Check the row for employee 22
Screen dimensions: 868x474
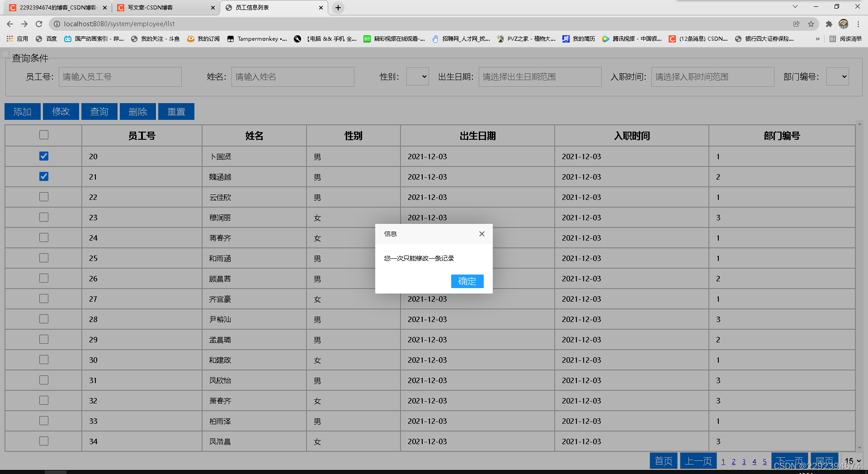[44, 197]
